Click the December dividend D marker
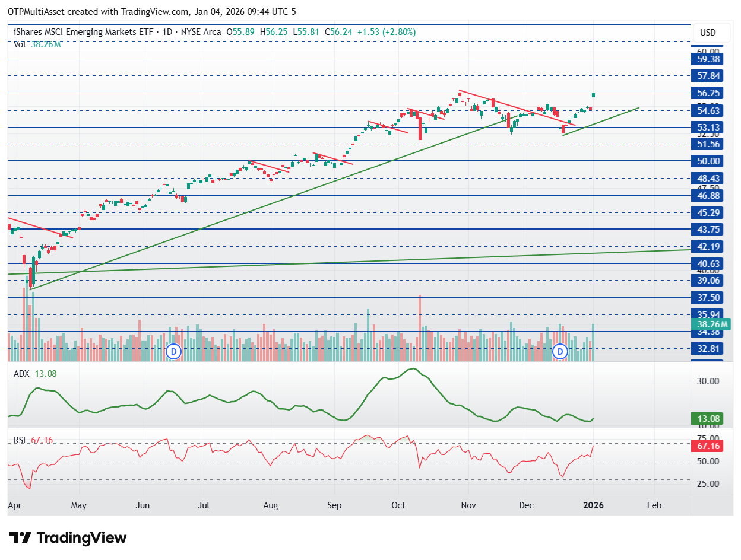Image resolution: width=741 pixels, height=560 pixels. pos(560,351)
